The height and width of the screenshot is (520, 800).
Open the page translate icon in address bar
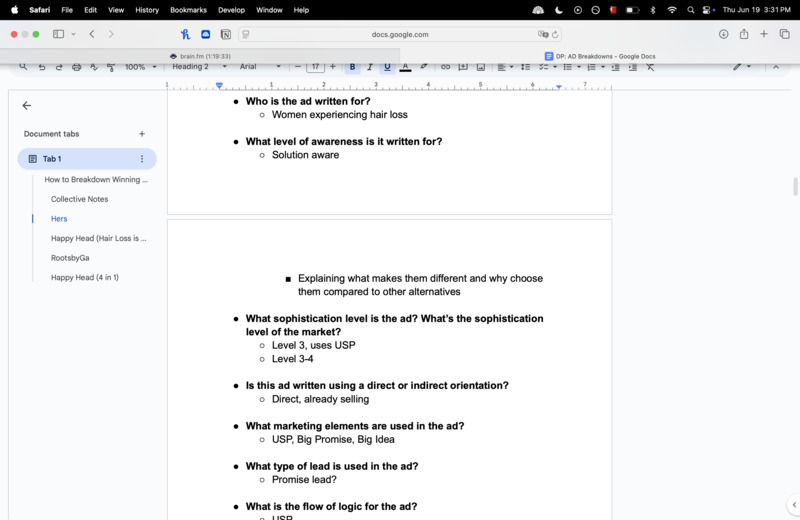pos(543,34)
